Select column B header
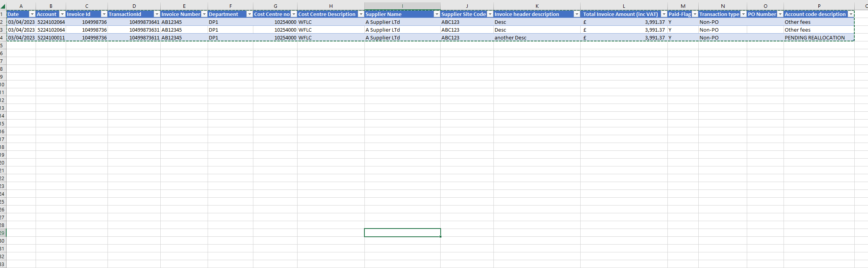The image size is (868, 268). pyautogui.click(x=51, y=6)
